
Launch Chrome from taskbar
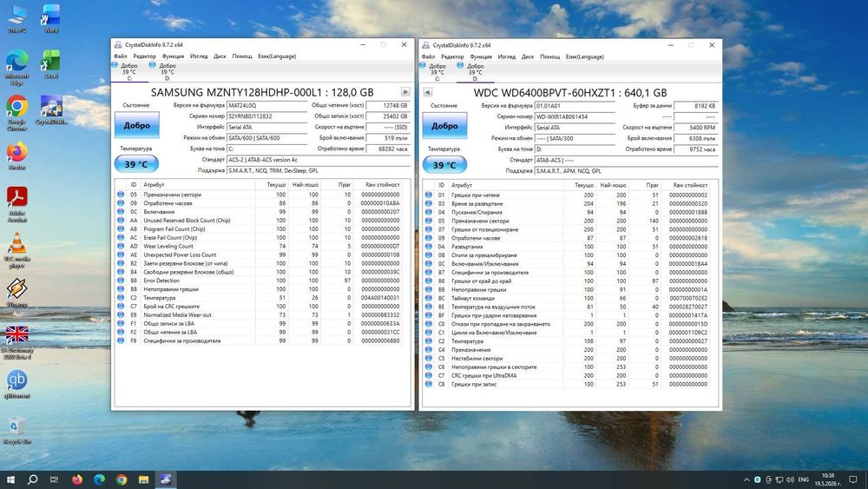(122, 479)
